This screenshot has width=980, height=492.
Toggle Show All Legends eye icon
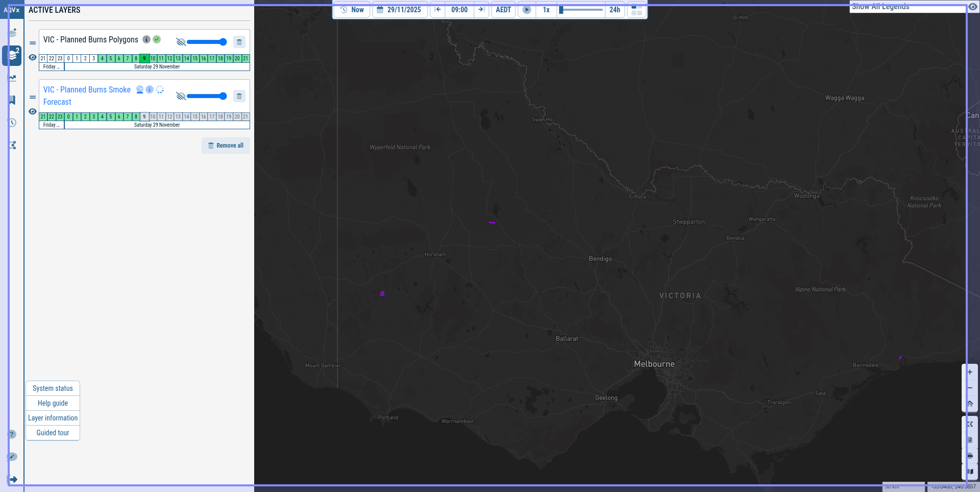973,7
